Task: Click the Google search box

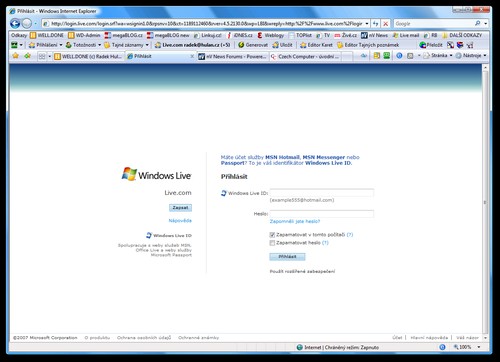Action: [x=433, y=24]
